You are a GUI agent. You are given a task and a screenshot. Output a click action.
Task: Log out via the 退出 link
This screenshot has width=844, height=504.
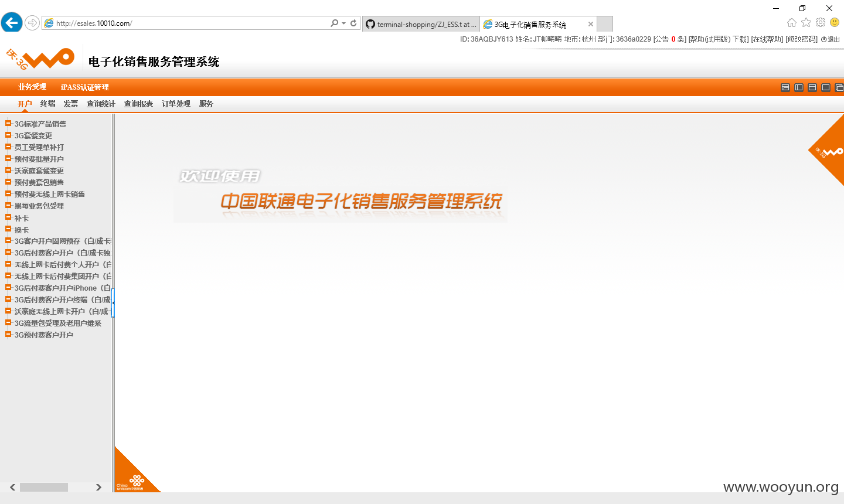pyautogui.click(x=833, y=39)
